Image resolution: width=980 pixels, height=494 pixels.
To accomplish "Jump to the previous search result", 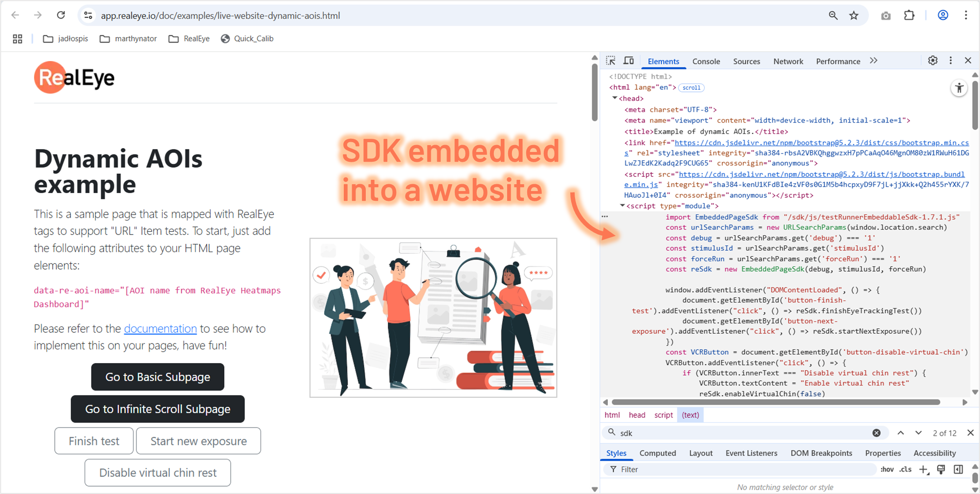I will coord(901,433).
